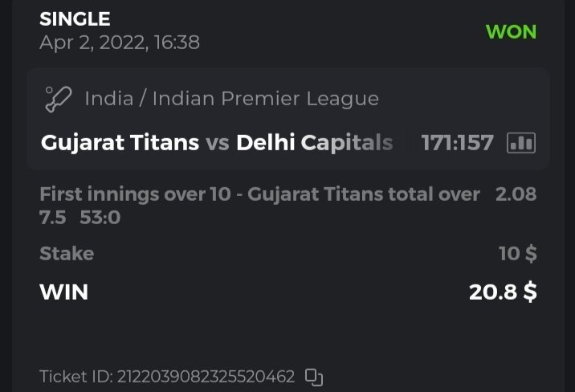Select Delhi Capitals team name
Image resolution: width=575 pixels, height=392 pixels.
314,143
